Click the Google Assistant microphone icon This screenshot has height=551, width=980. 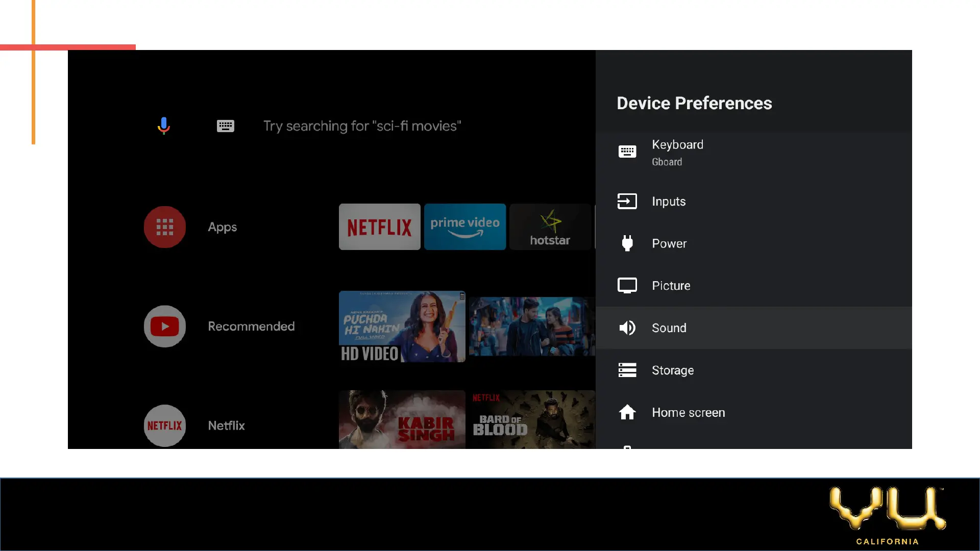(163, 126)
